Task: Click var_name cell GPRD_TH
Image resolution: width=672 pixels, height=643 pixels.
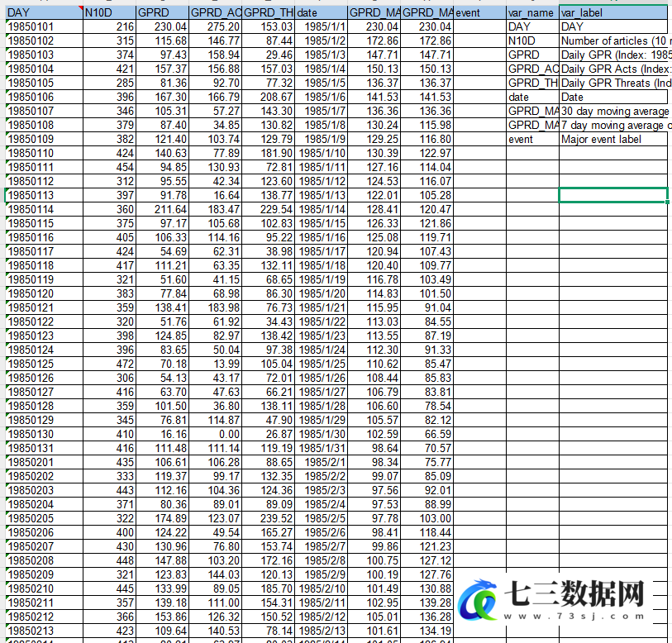Action: pos(532,83)
